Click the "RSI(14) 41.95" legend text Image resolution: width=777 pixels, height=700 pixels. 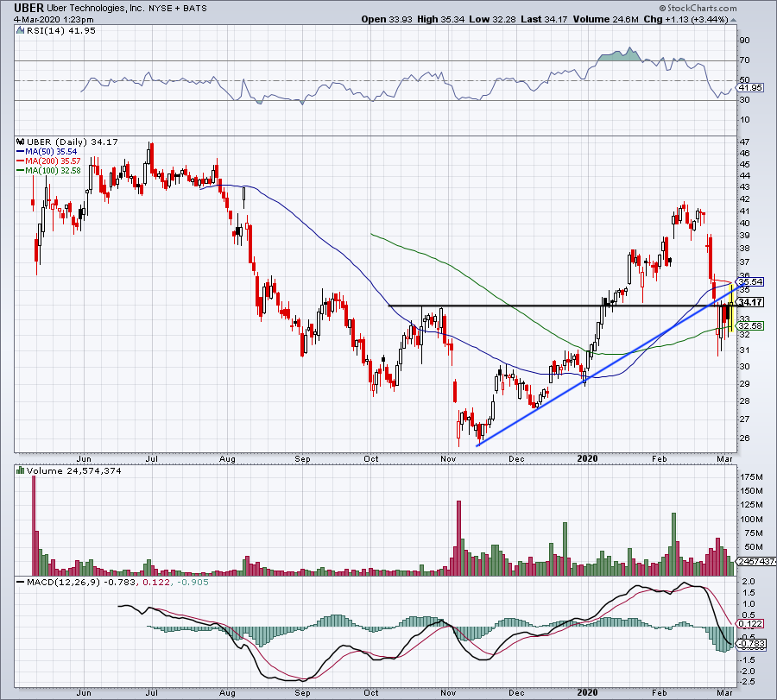tap(61, 31)
